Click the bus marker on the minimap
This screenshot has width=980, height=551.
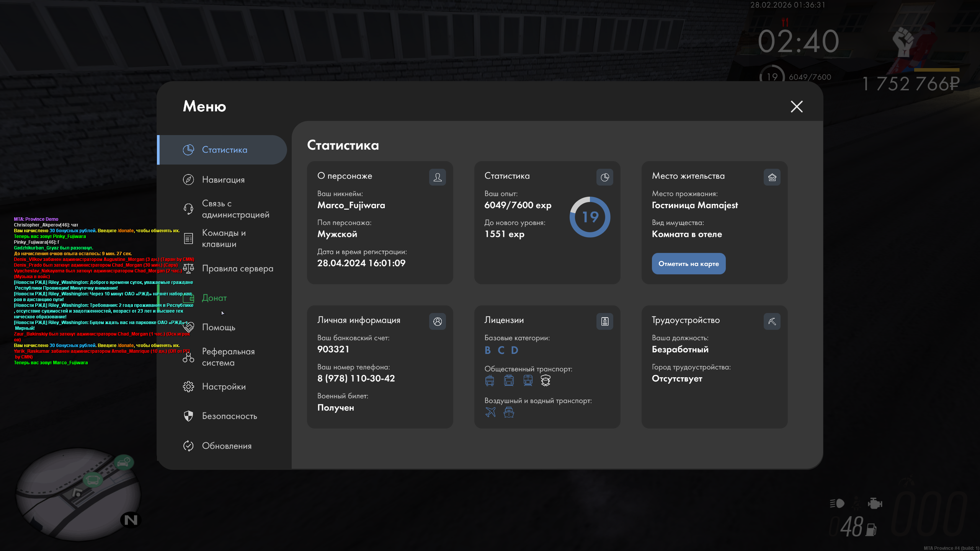[x=93, y=480]
